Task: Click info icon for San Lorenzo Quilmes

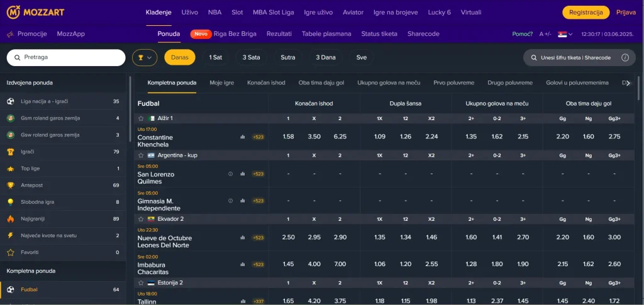Action: 230,174
